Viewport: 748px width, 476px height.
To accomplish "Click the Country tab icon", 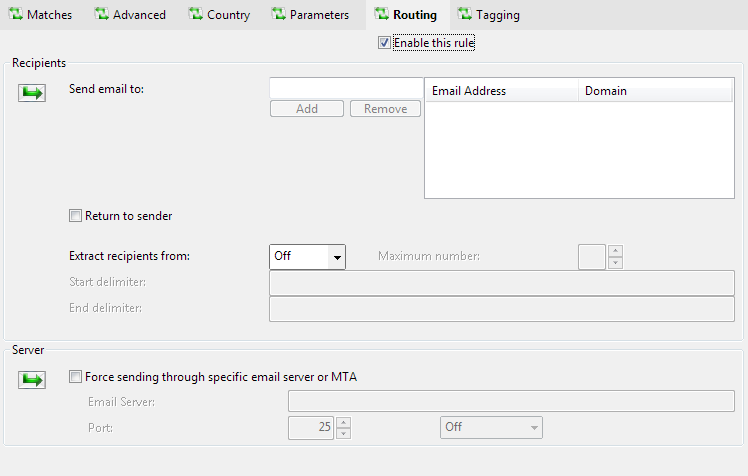I will (x=195, y=15).
